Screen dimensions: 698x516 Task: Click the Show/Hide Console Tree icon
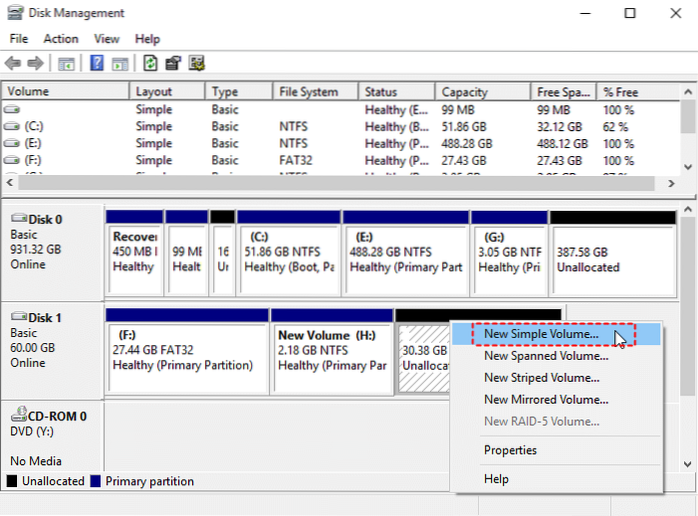click(66, 63)
